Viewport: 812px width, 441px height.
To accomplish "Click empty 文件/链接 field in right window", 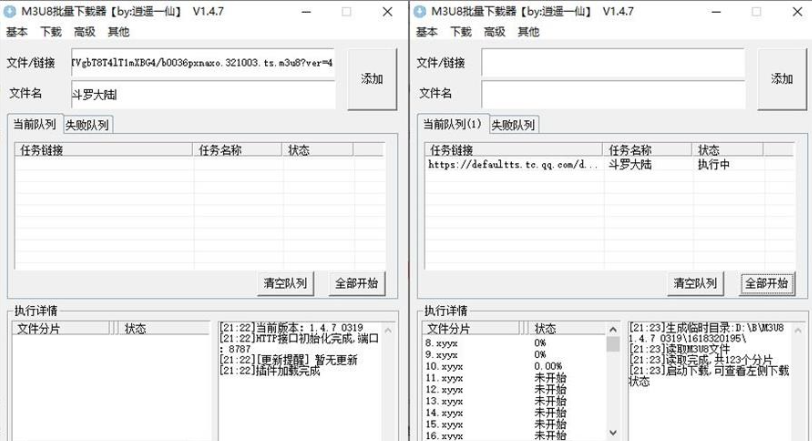I will (613, 63).
